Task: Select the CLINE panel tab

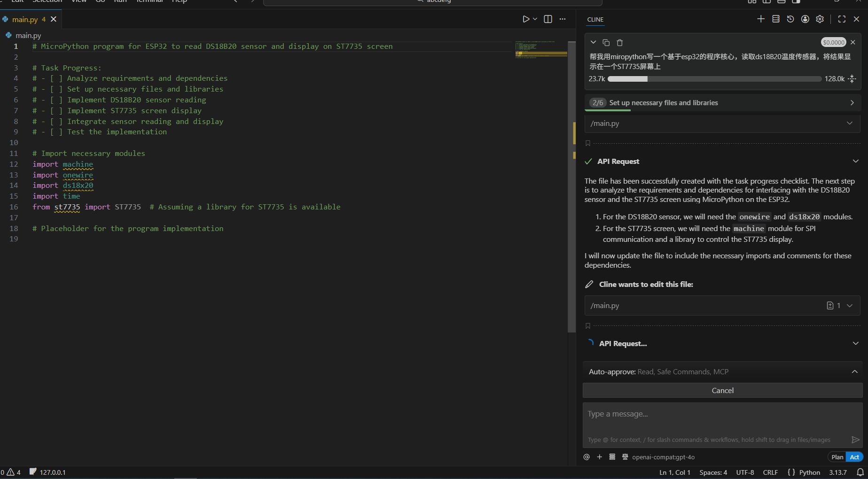Action: 595,19
